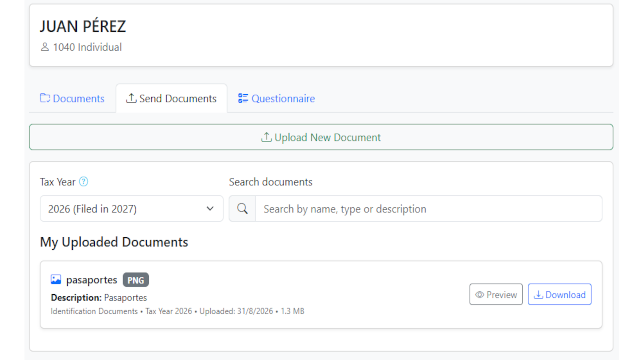Click the person icon beside 1040 Individual
The width and height of the screenshot is (644, 362).
[45, 47]
